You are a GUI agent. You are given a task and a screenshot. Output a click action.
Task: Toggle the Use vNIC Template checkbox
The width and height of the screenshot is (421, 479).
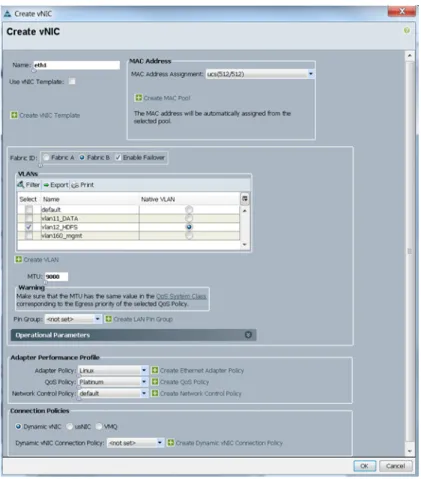[x=72, y=81]
